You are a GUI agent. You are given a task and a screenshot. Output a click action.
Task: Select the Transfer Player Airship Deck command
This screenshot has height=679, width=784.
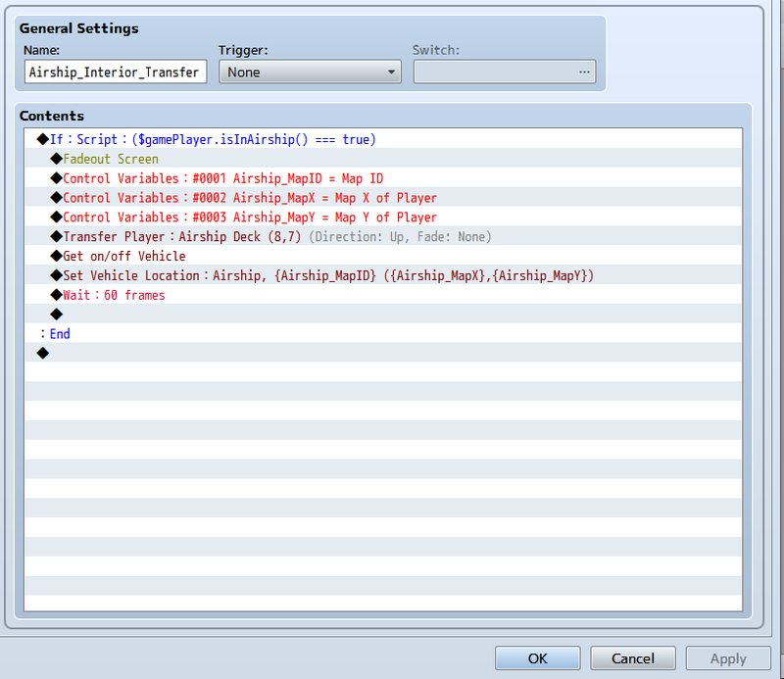coord(275,237)
